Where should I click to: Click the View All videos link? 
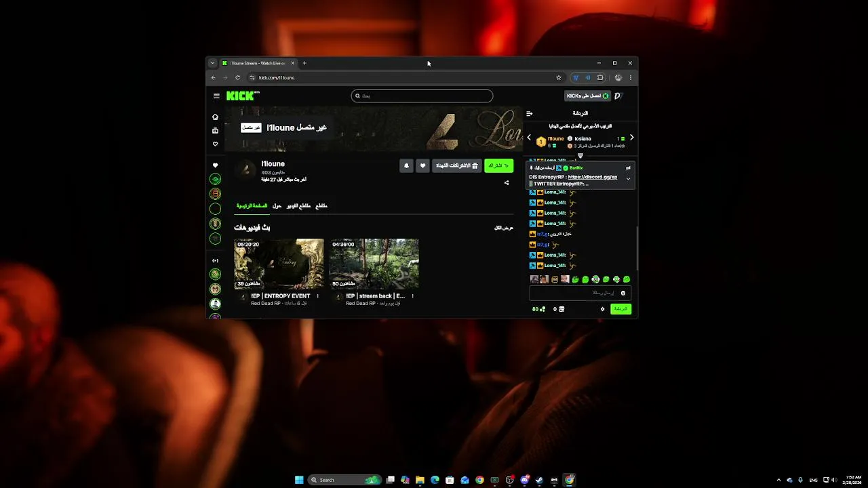pos(504,228)
